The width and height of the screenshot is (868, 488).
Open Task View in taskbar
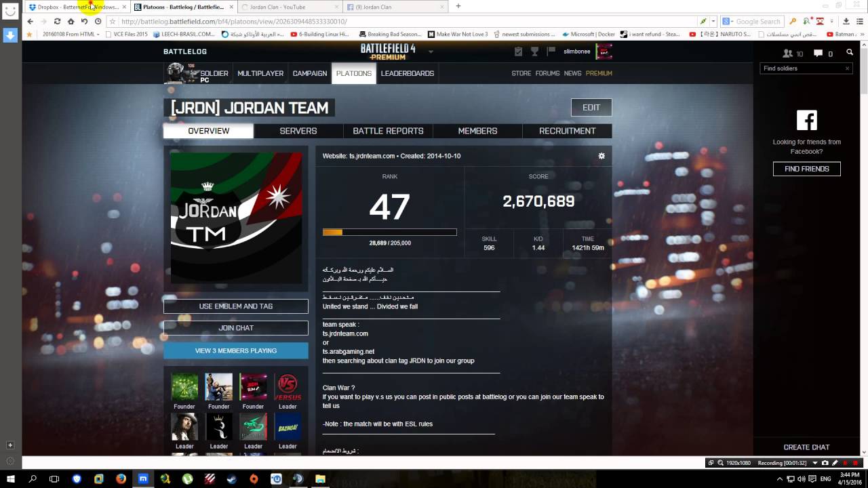pos(54,479)
